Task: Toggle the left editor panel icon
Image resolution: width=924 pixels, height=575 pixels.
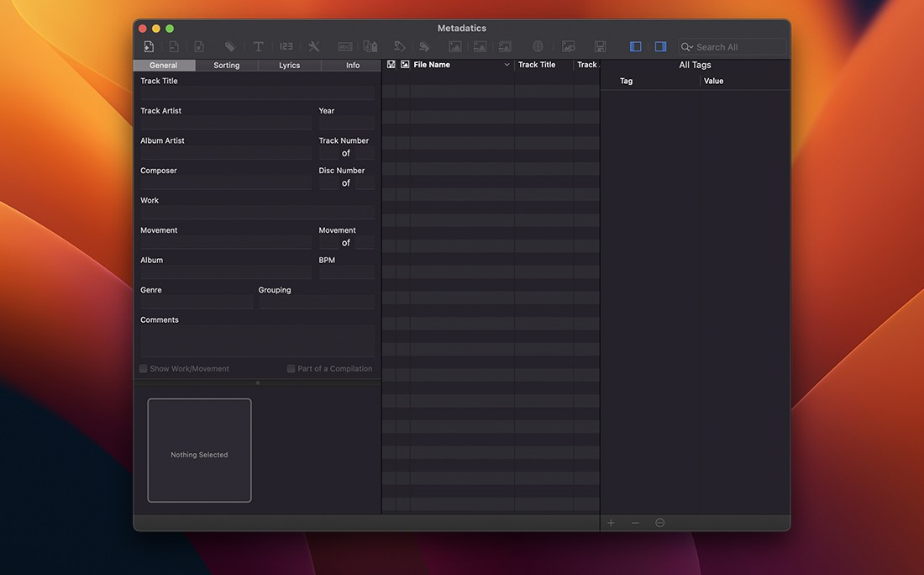Action: point(636,46)
